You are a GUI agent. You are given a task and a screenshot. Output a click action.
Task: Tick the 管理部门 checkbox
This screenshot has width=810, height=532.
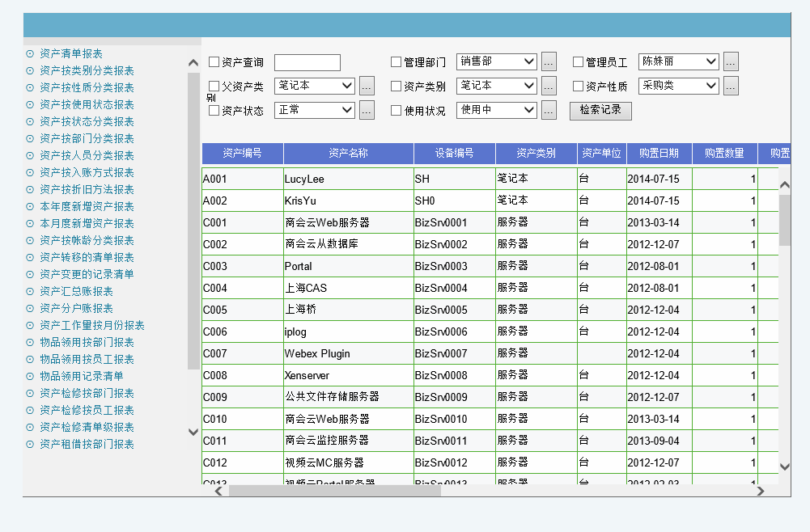(397, 62)
